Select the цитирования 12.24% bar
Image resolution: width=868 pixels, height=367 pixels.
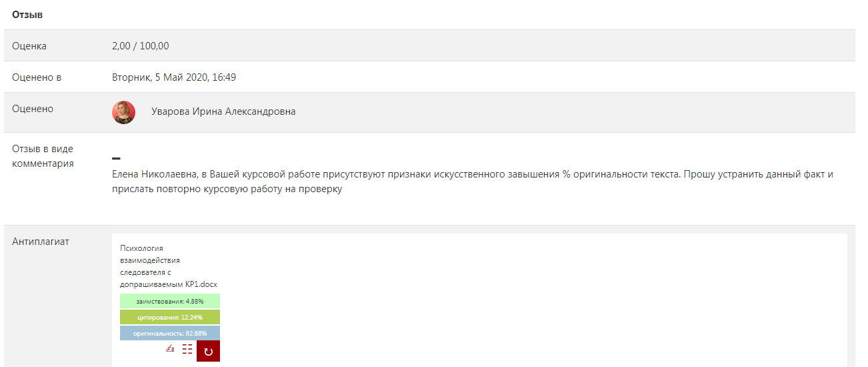coord(170,317)
